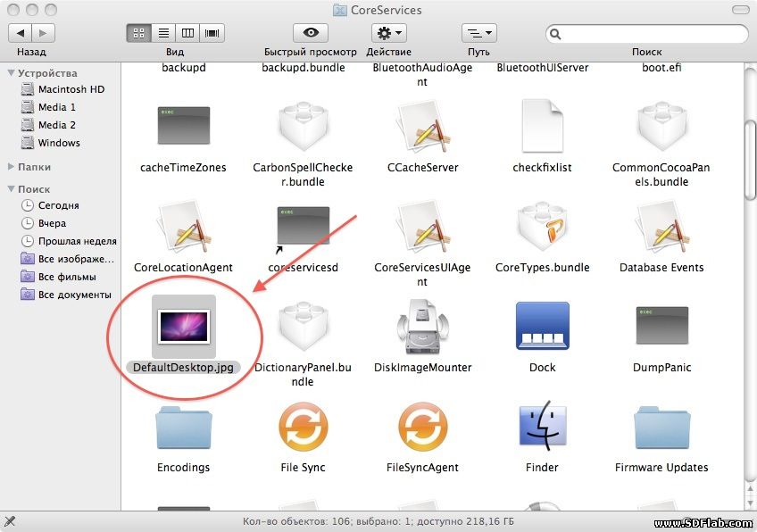Select the CoreTypes.bundle icon
The image size is (757, 532).
tap(542, 227)
